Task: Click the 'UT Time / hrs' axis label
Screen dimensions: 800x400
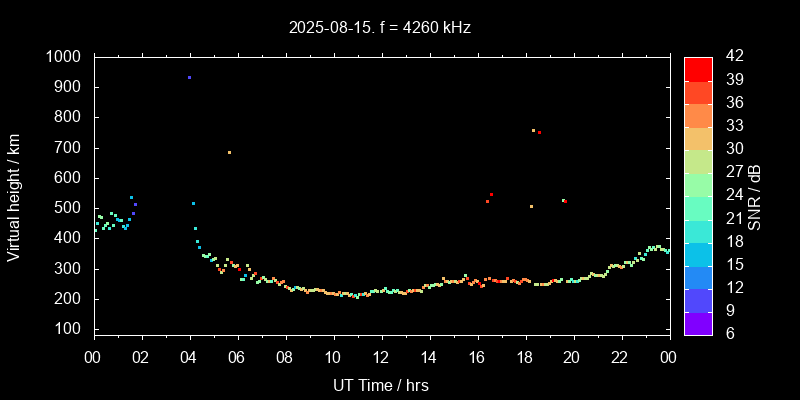Action: [x=380, y=384]
